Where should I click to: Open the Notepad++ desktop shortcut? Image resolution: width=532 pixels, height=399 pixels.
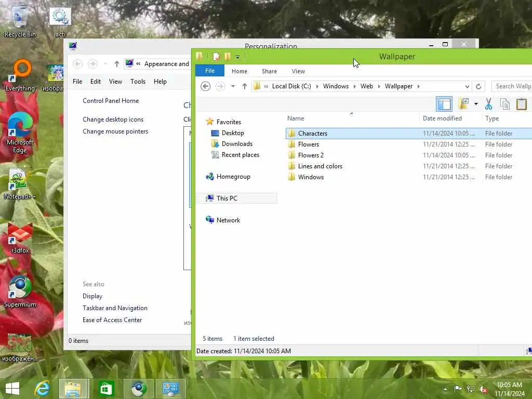point(19,183)
